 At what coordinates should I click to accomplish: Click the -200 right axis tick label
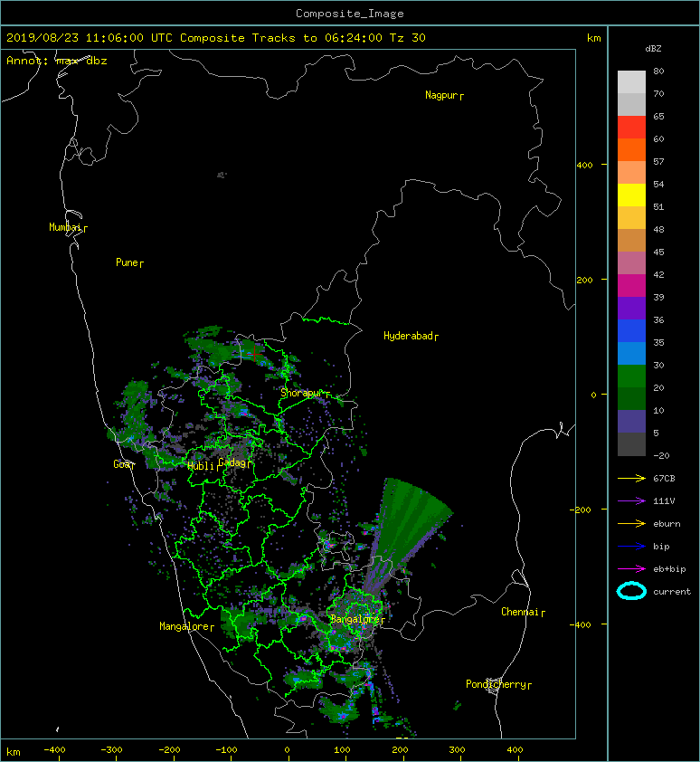[582, 510]
